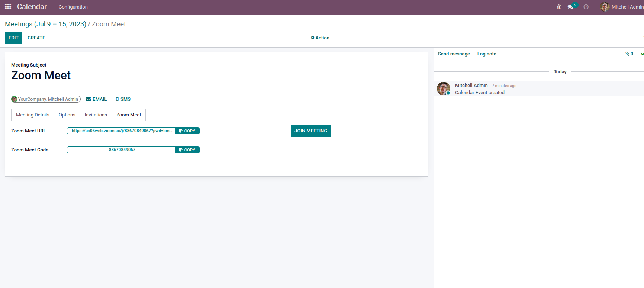Click the Calendar app title
Screen dimensions: 644x288
click(32, 7)
